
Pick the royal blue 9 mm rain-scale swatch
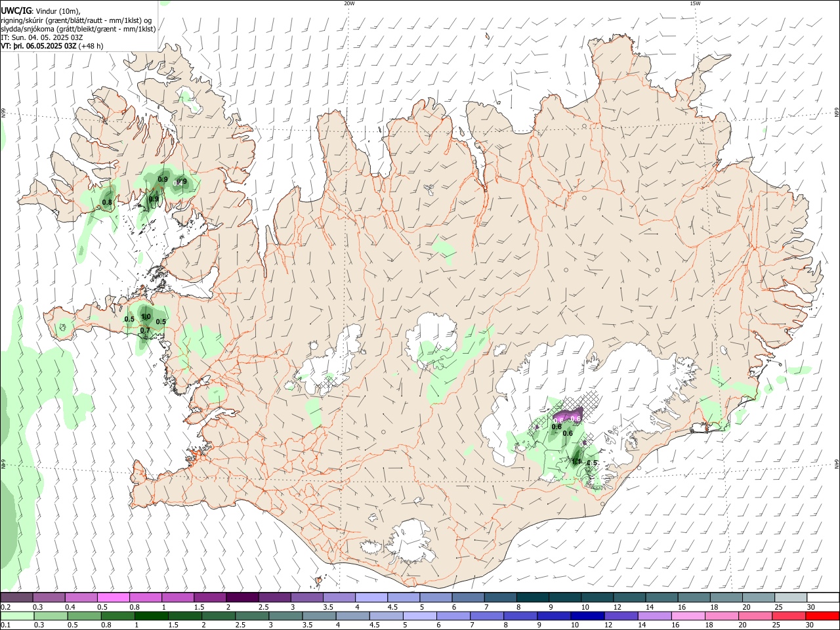(x=554, y=616)
